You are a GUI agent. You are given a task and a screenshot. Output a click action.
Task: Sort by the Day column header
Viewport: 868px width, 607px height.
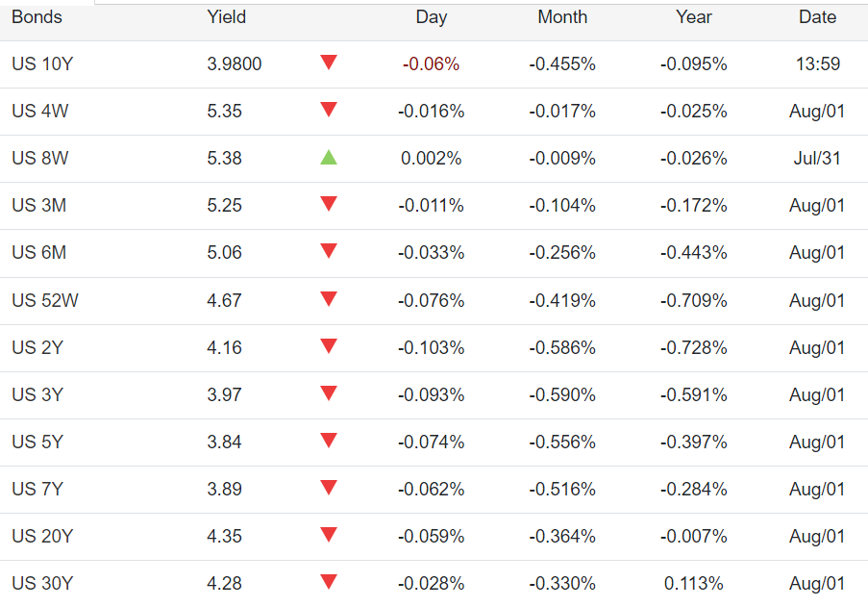(x=432, y=17)
